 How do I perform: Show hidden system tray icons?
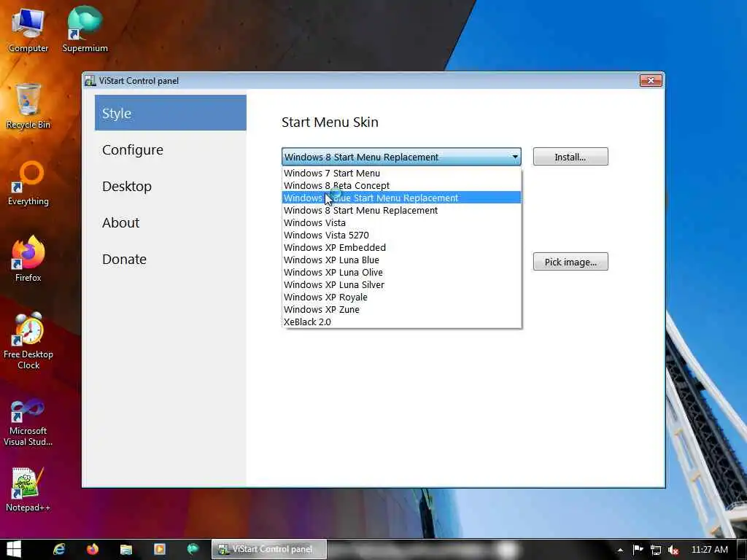click(x=620, y=550)
